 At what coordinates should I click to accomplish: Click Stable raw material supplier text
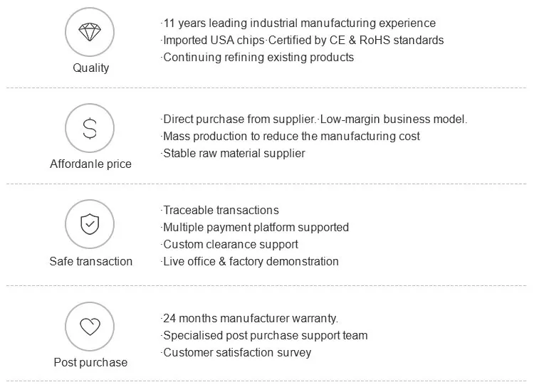pos(234,154)
